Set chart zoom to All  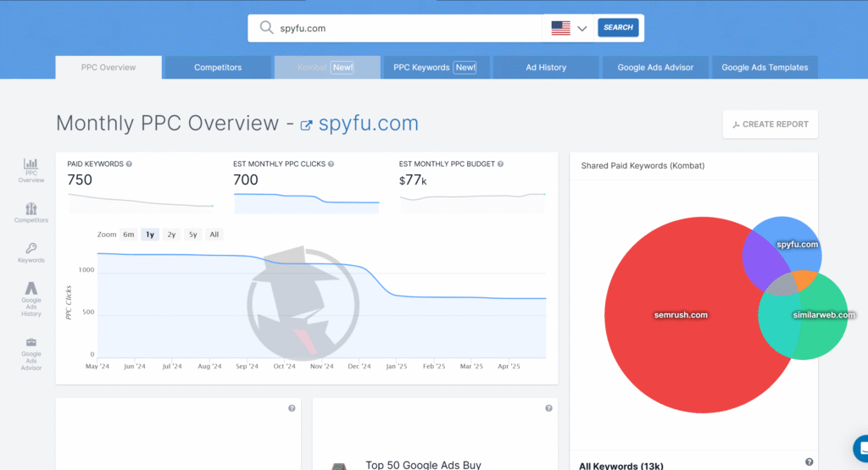pos(214,235)
